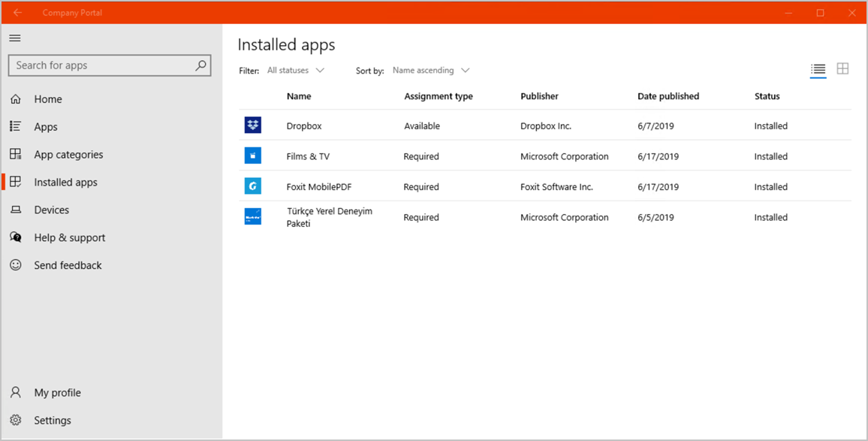Click the Publisher column header

click(539, 96)
